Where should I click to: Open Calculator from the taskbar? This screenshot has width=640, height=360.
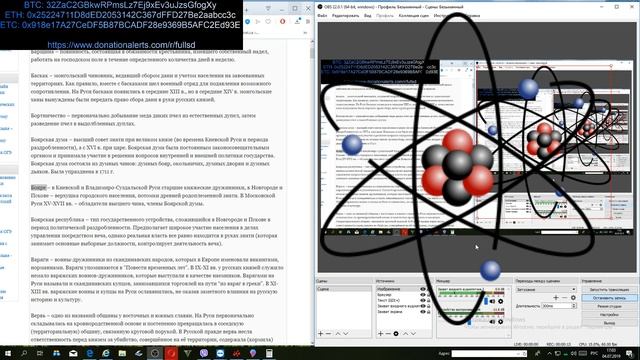point(269,353)
